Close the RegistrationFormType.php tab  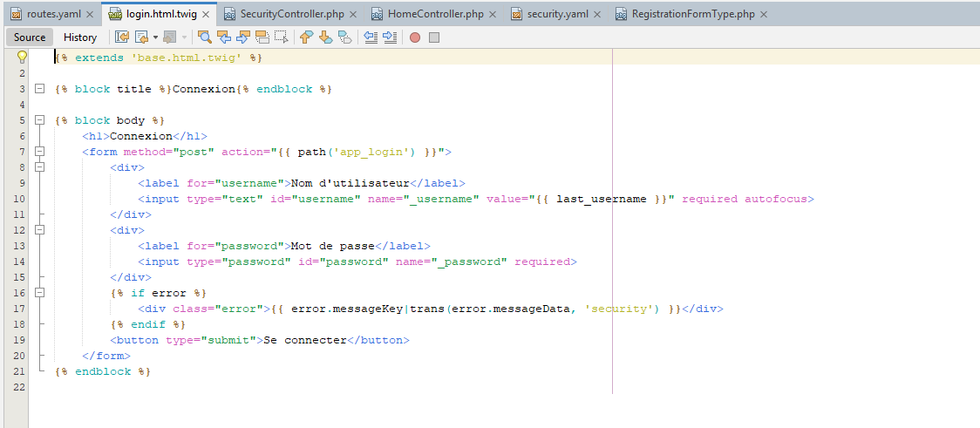[x=764, y=14]
